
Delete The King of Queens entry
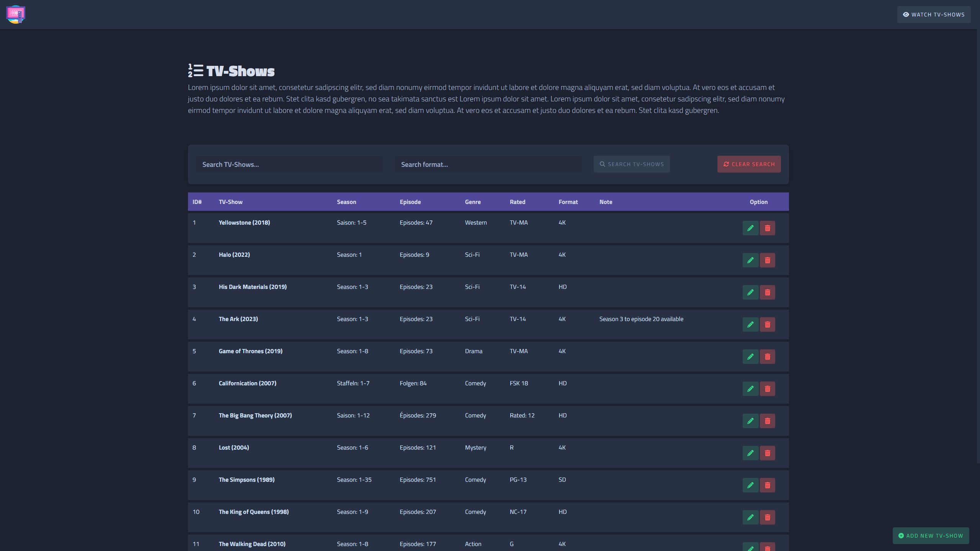(x=767, y=517)
